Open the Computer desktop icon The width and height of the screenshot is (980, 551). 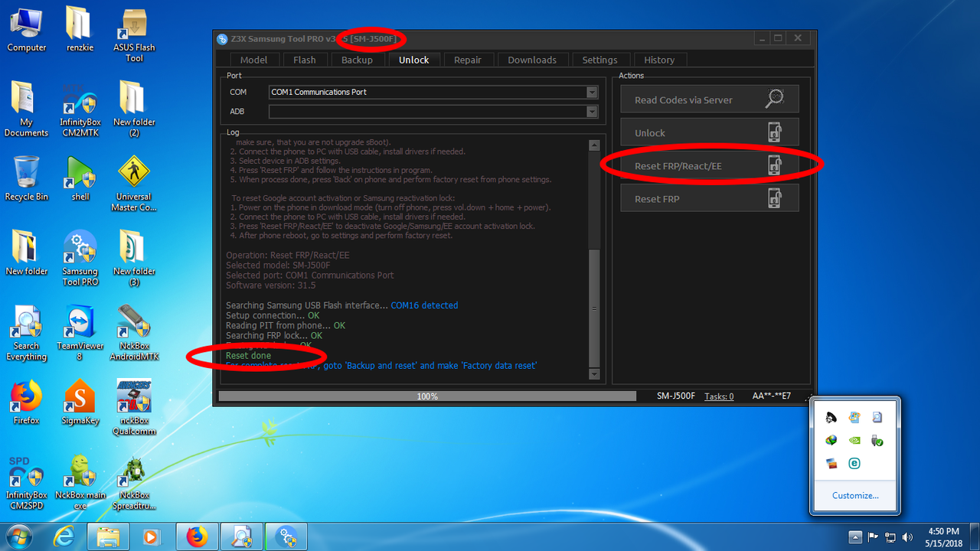click(27, 31)
